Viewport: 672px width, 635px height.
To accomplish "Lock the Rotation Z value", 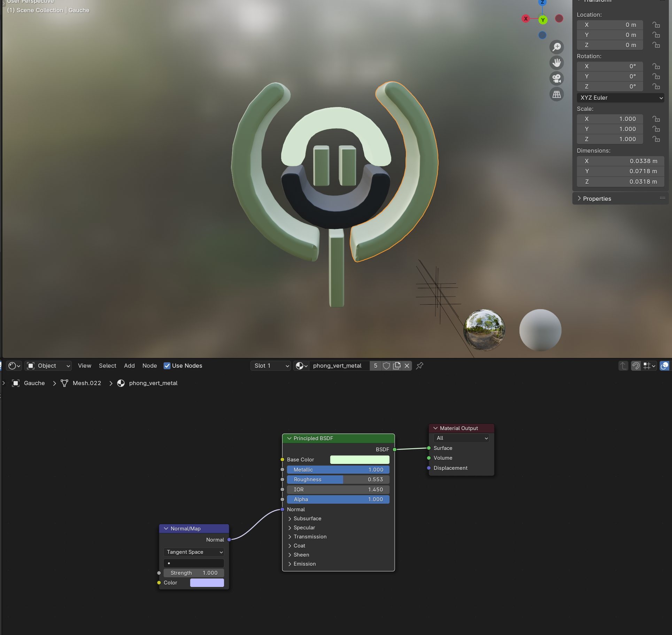I will click(656, 86).
